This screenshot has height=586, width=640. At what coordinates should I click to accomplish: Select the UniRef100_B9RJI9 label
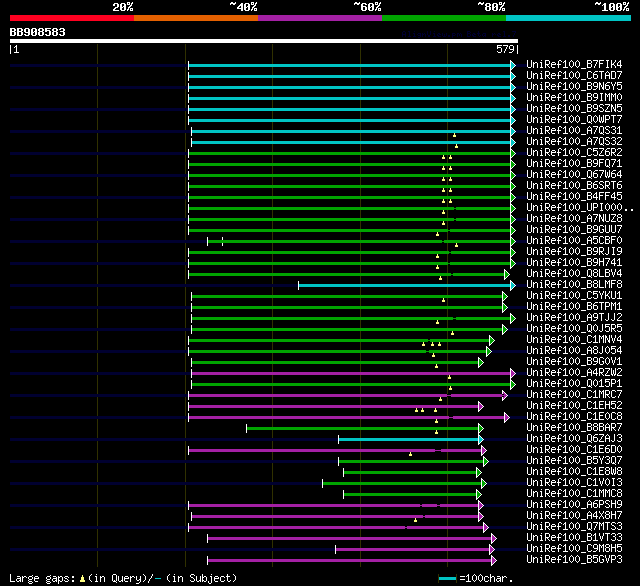574,252
